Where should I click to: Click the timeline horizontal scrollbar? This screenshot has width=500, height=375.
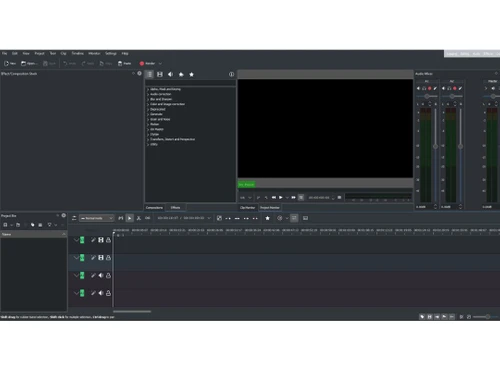132,312
